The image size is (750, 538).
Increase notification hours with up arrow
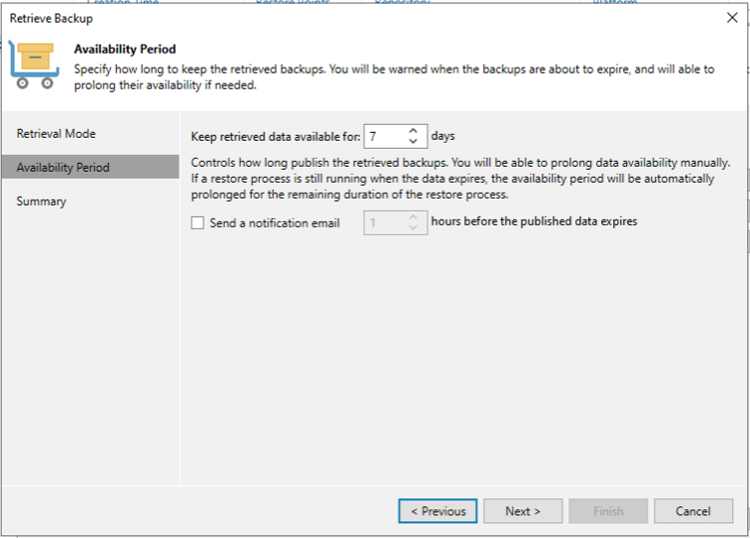413,217
